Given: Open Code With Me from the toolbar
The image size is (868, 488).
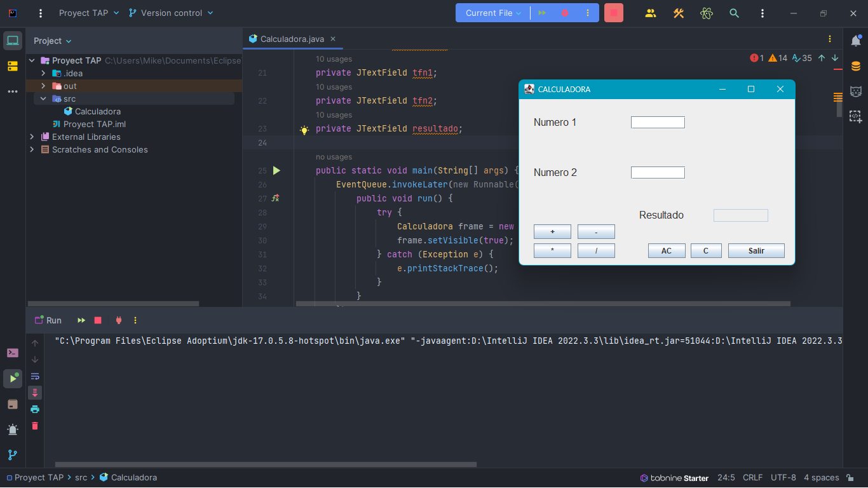Looking at the screenshot, I should [x=651, y=13].
